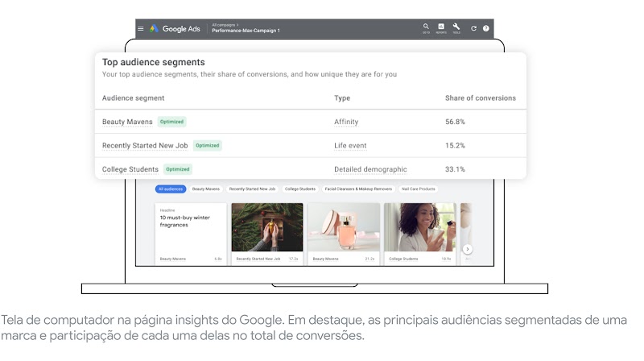Click Beauty Mavens segment in table

coord(127,122)
